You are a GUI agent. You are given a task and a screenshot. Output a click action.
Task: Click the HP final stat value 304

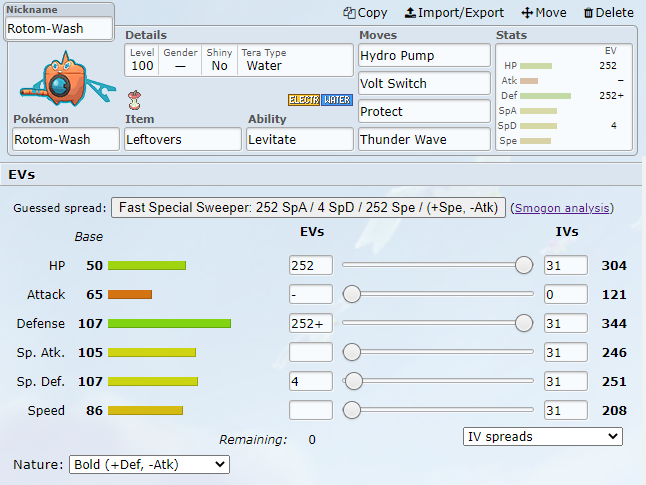click(614, 265)
